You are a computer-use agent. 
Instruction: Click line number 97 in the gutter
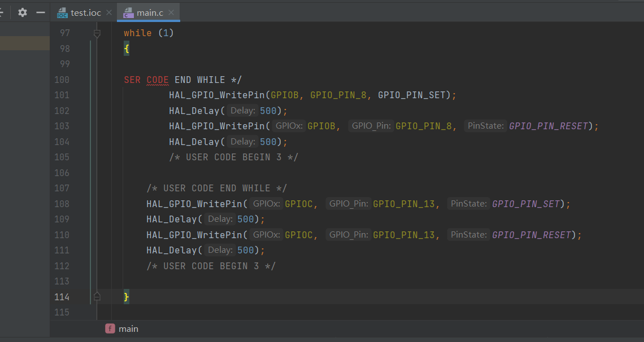pos(65,33)
